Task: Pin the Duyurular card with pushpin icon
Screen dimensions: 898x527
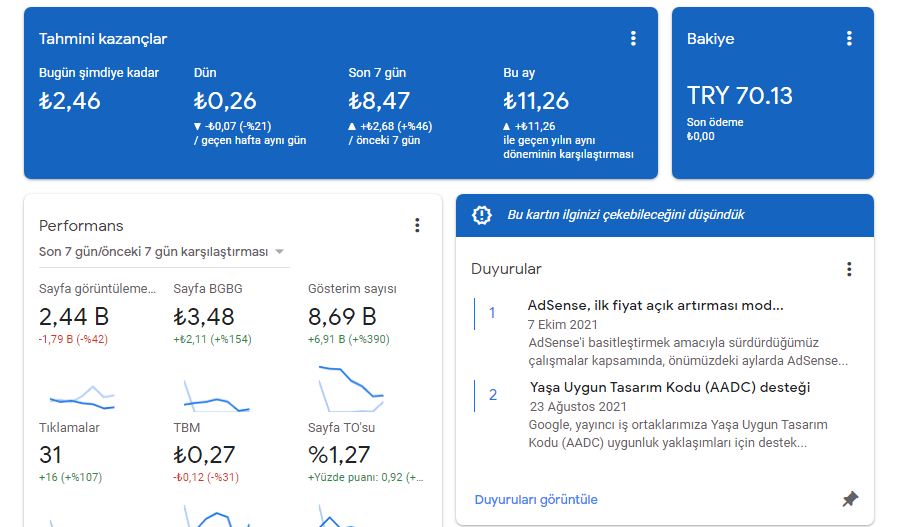Action: [x=850, y=499]
